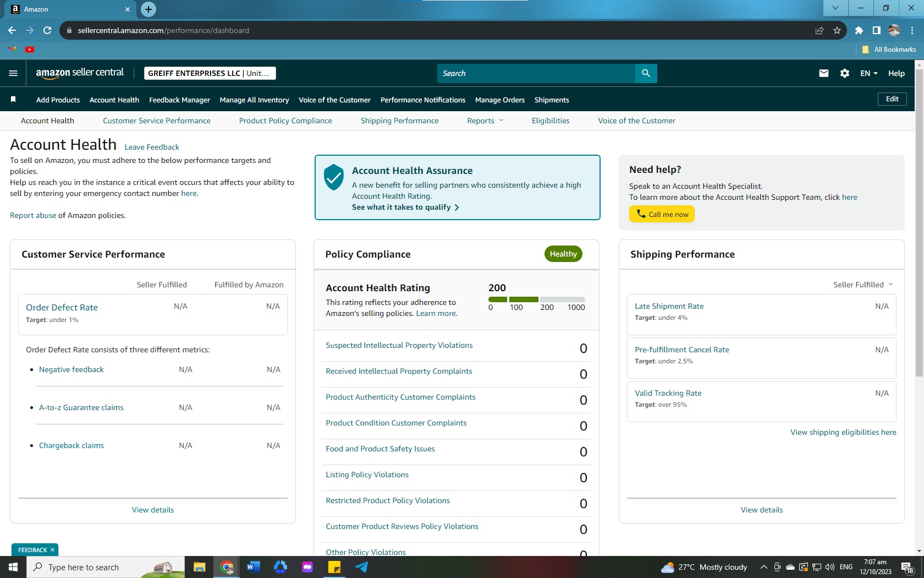The width and height of the screenshot is (924, 578).
Task: Click View shipping eligibilities here
Action: (843, 432)
